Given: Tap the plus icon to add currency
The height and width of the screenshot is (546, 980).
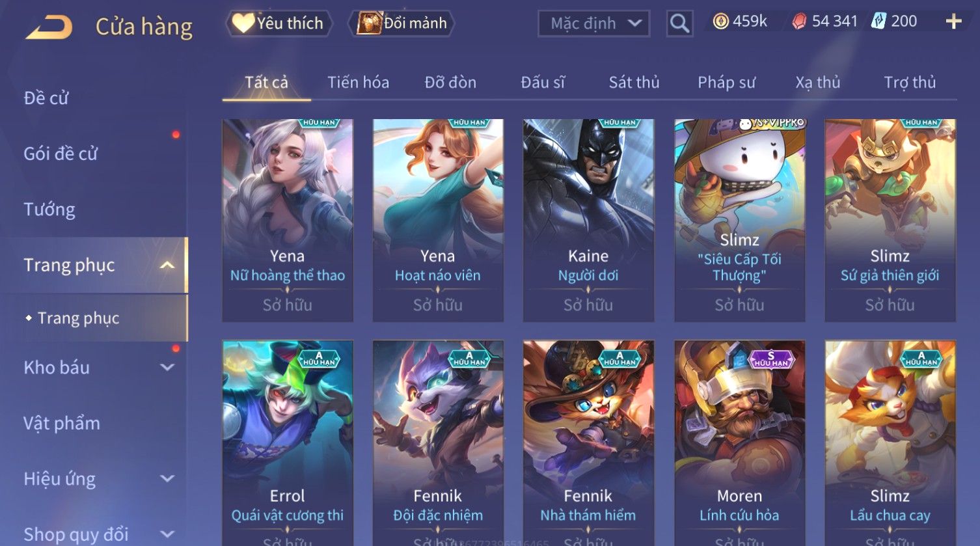Looking at the screenshot, I should pyautogui.click(x=953, y=21).
